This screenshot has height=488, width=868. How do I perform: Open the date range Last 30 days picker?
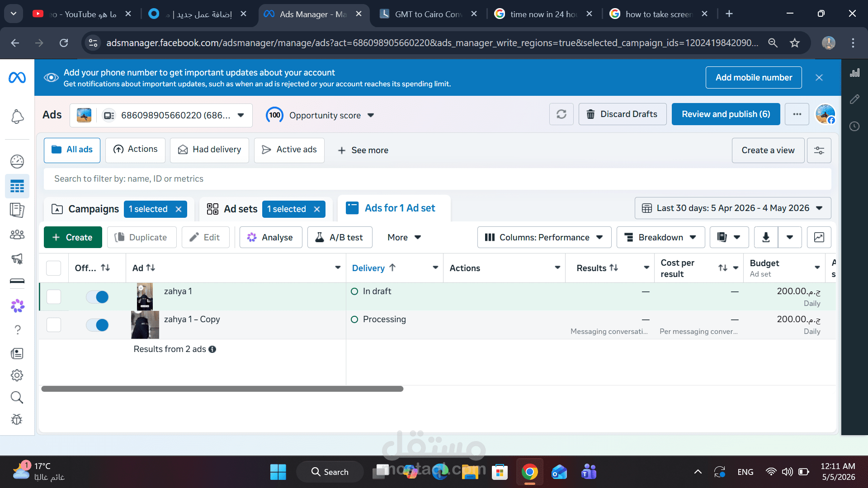click(733, 208)
